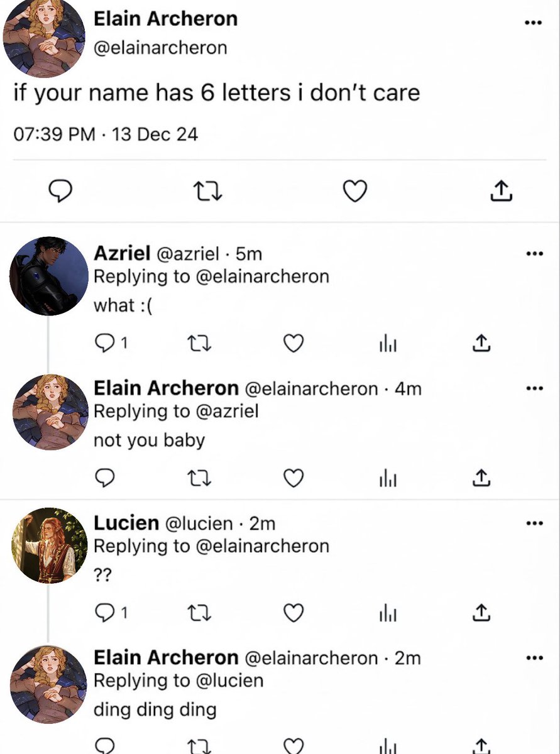Open more options on Lucien's reply
560x754 pixels.
click(533, 523)
